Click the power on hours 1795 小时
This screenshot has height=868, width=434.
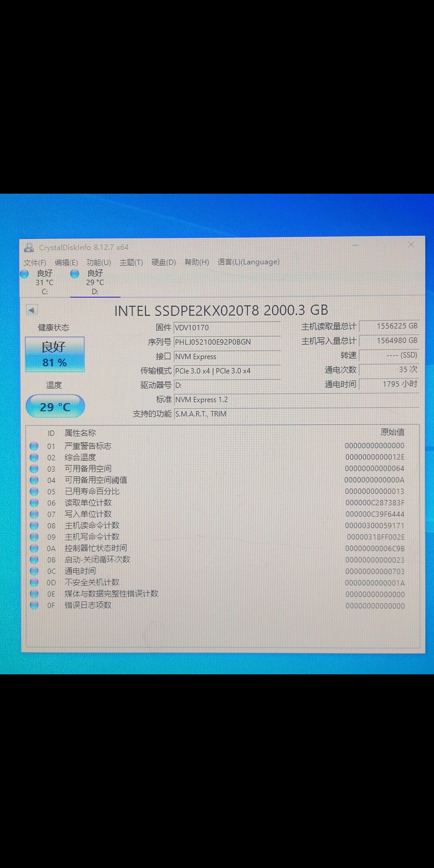(389, 384)
